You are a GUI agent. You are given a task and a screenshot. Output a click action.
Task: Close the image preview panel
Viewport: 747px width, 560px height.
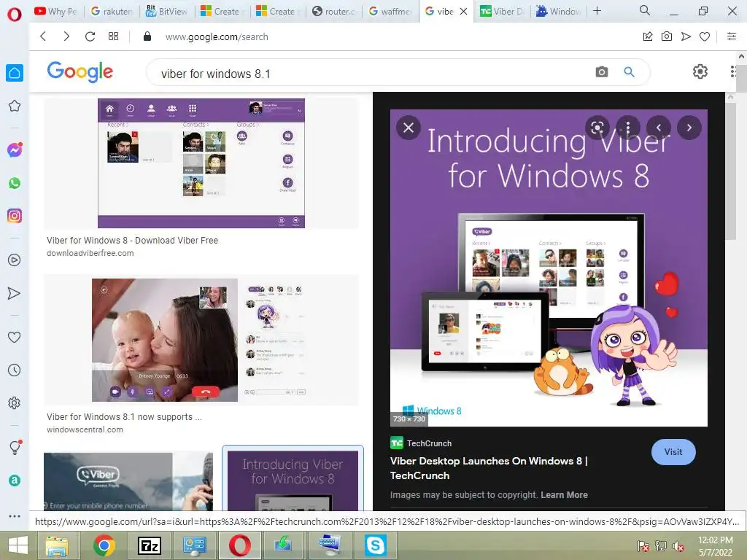tap(409, 128)
